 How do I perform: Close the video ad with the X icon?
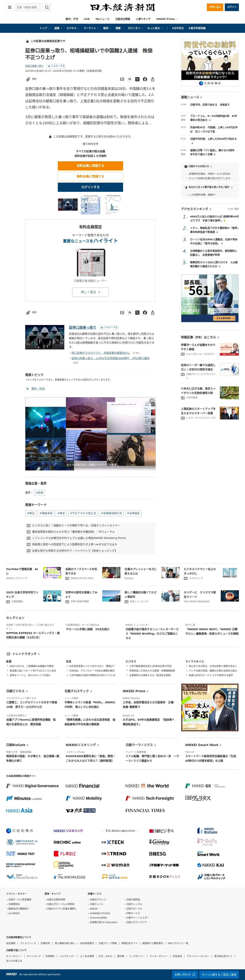(152, 401)
